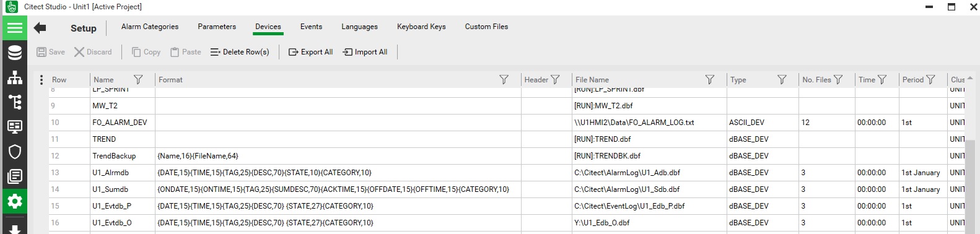Viewport: 980px width, 234px height.
Task: Switch to Languages tab
Action: [359, 27]
